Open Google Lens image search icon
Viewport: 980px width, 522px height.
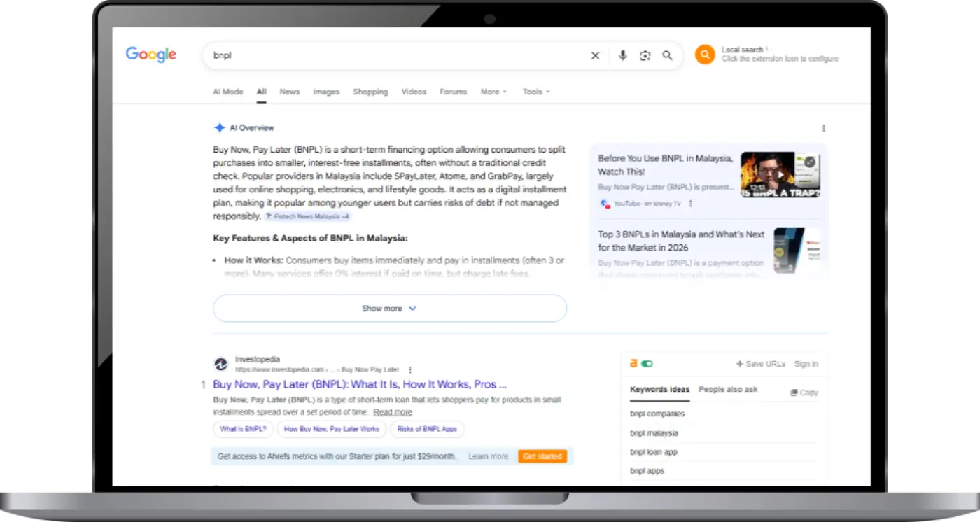point(645,55)
